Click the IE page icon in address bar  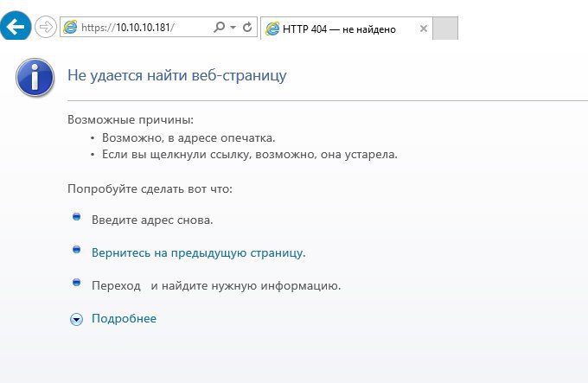tap(70, 28)
